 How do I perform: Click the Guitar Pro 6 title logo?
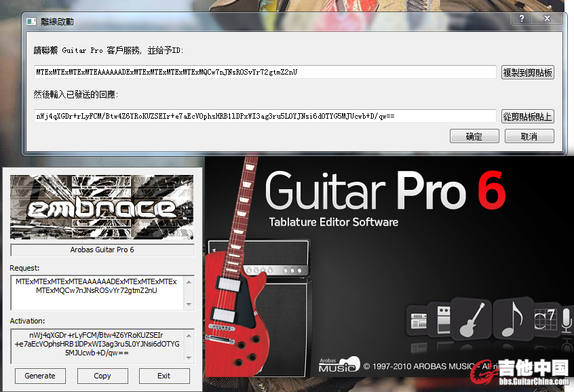[x=385, y=191]
